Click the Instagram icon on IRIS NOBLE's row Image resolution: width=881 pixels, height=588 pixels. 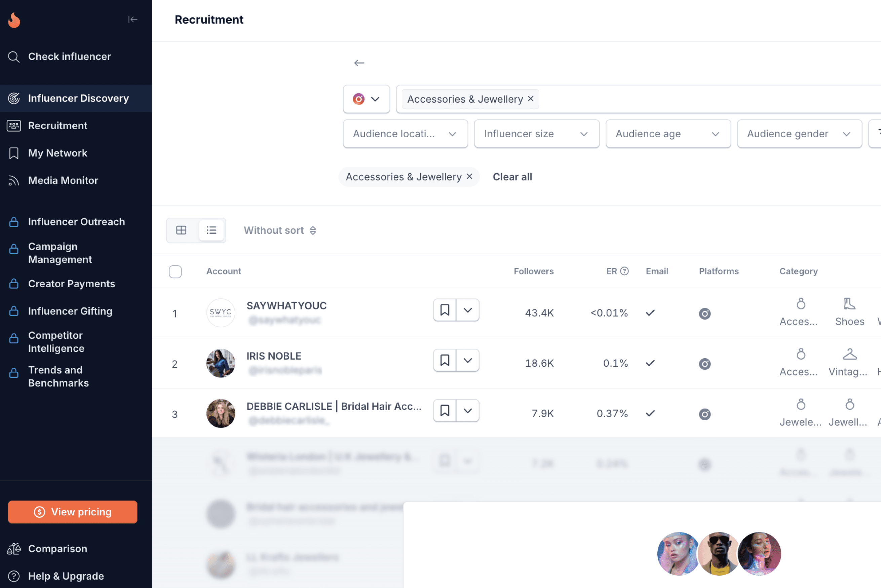point(705,363)
